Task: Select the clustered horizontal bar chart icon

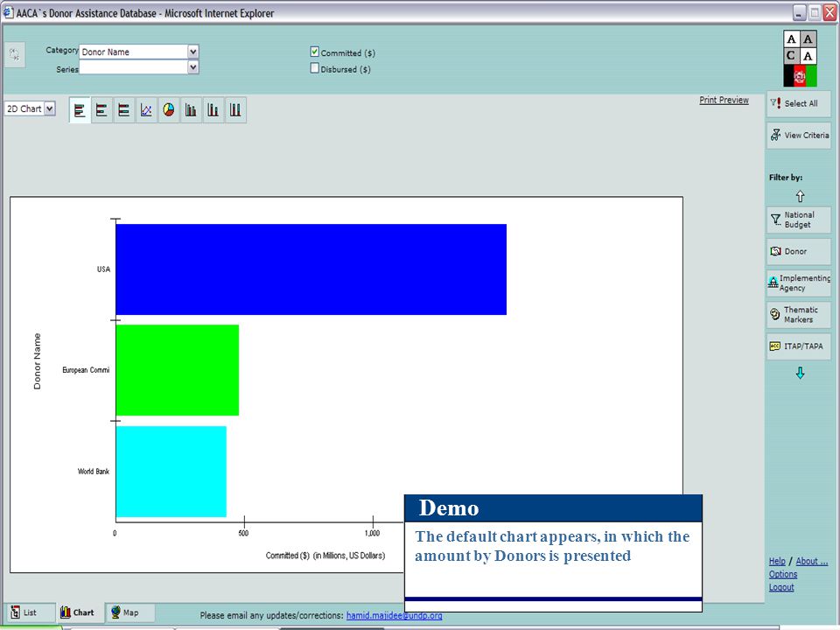Action: click(x=80, y=110)
